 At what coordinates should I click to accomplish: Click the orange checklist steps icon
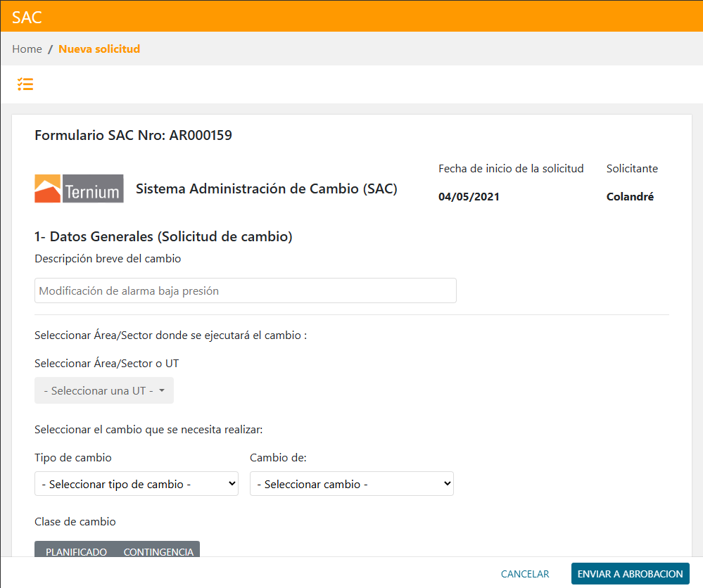tap(25, 84)
